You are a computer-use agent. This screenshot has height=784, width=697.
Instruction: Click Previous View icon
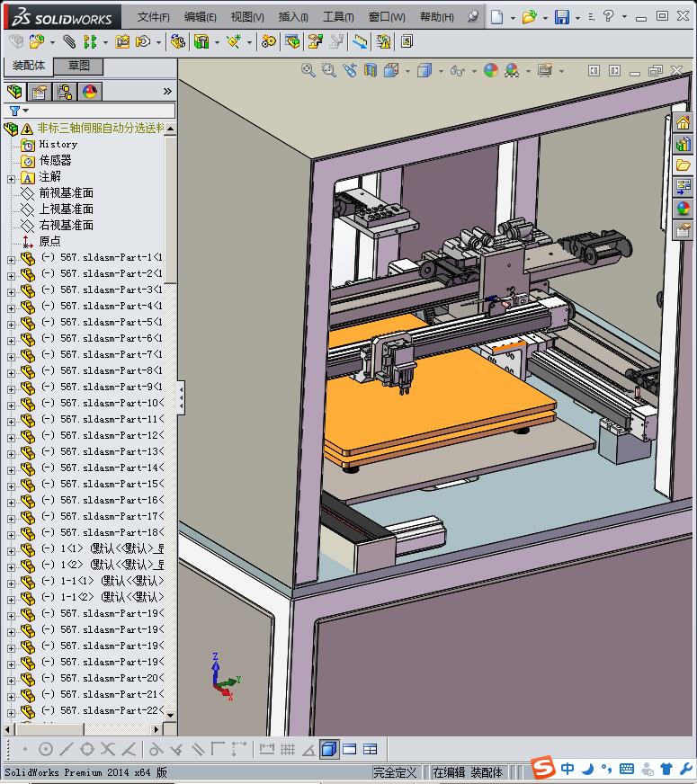350,70
